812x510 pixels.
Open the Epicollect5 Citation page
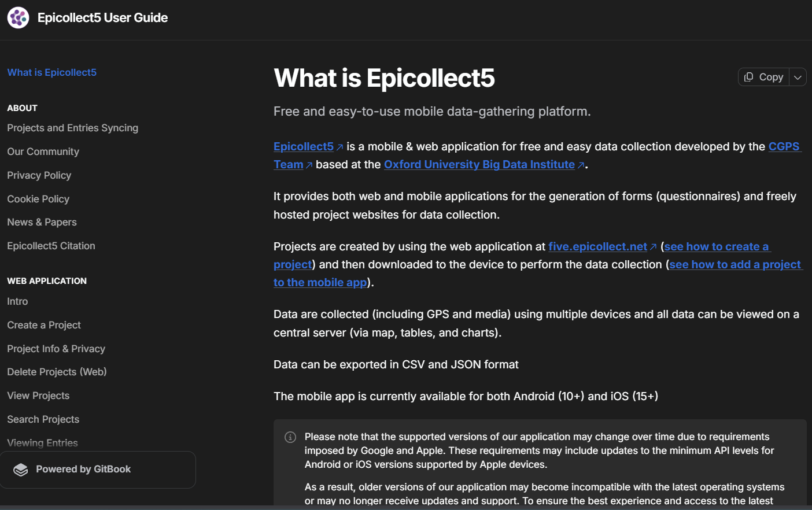[x=51, y=245]
